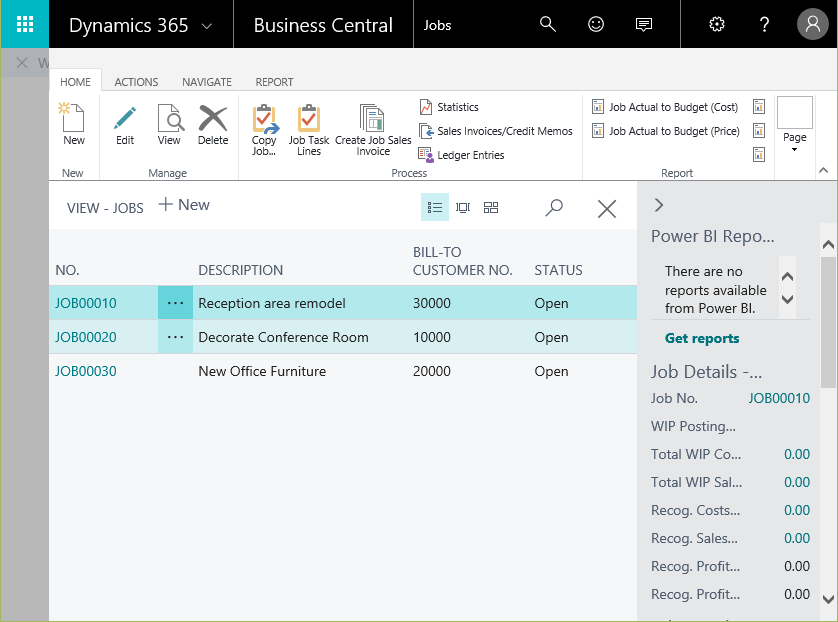Click the Job Details FactBox title
This screenshot has height=622, width=838.
click(x=706, y=372)
